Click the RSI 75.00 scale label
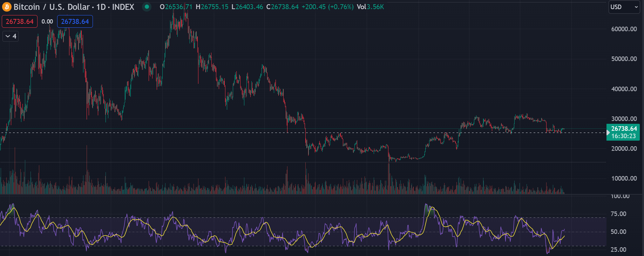The height and width of the screenshot is (256, 644). (618, 214)
